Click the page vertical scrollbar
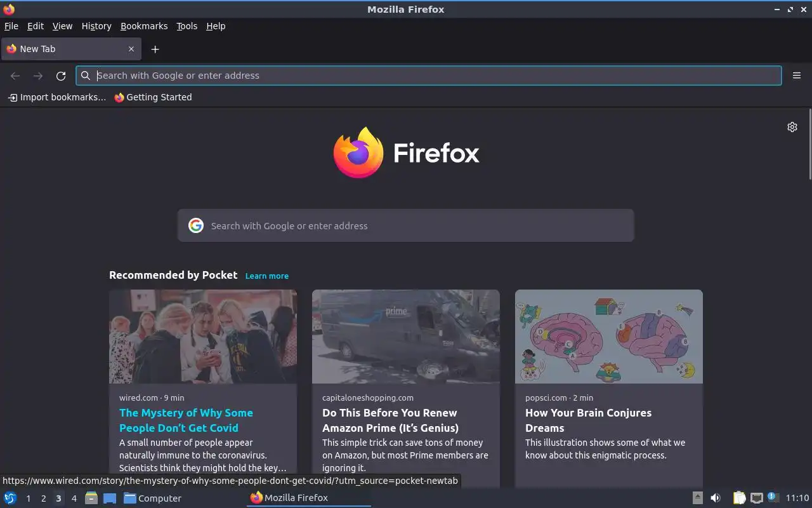The image size is (812, 508). pos(809,144)
